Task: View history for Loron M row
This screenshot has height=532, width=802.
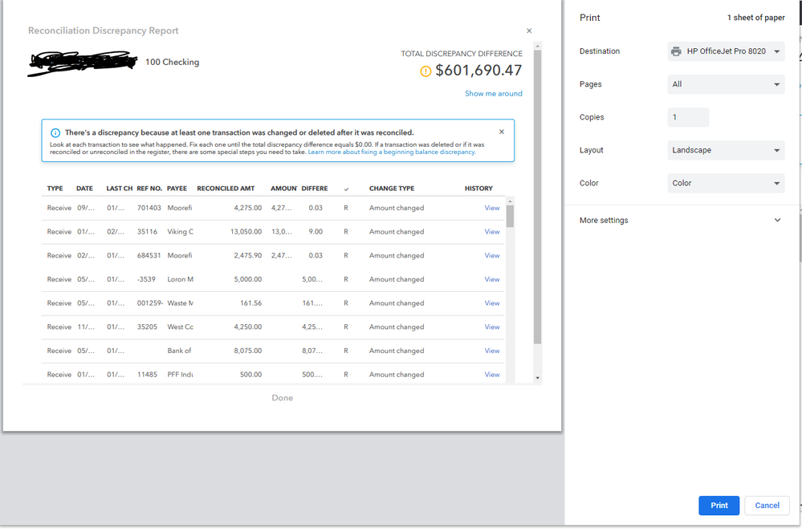Action: (492, 279)
